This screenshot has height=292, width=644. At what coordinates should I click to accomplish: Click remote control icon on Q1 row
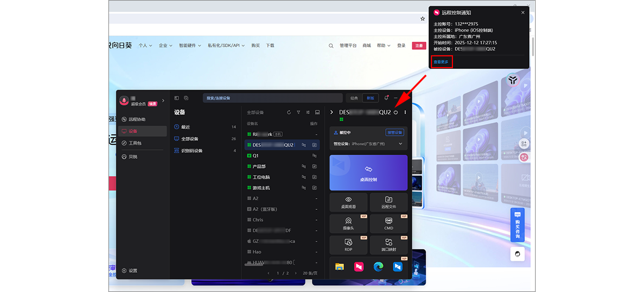pos(314,156)
